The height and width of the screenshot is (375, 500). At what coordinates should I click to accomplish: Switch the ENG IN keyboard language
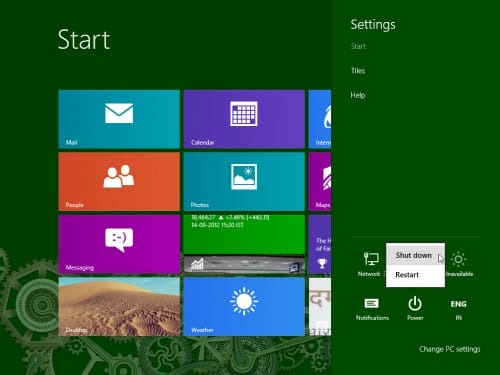459,309
